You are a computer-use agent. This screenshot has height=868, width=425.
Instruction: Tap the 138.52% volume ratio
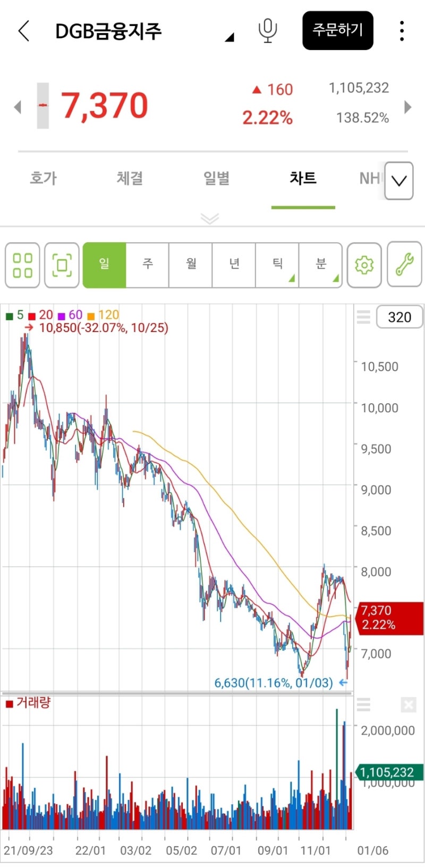click(362, 117)
